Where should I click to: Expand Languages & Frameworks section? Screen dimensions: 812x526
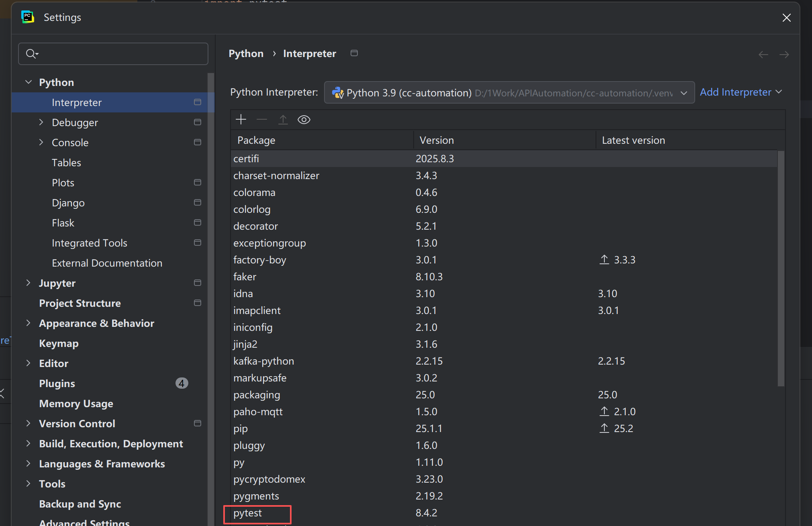[x=28, y=463]
